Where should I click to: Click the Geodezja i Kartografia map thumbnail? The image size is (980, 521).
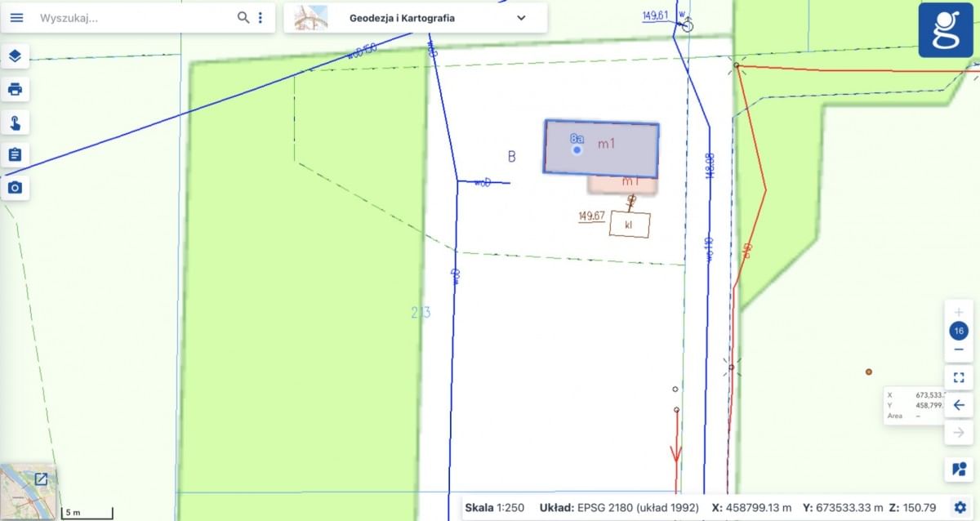pos(311,18)
